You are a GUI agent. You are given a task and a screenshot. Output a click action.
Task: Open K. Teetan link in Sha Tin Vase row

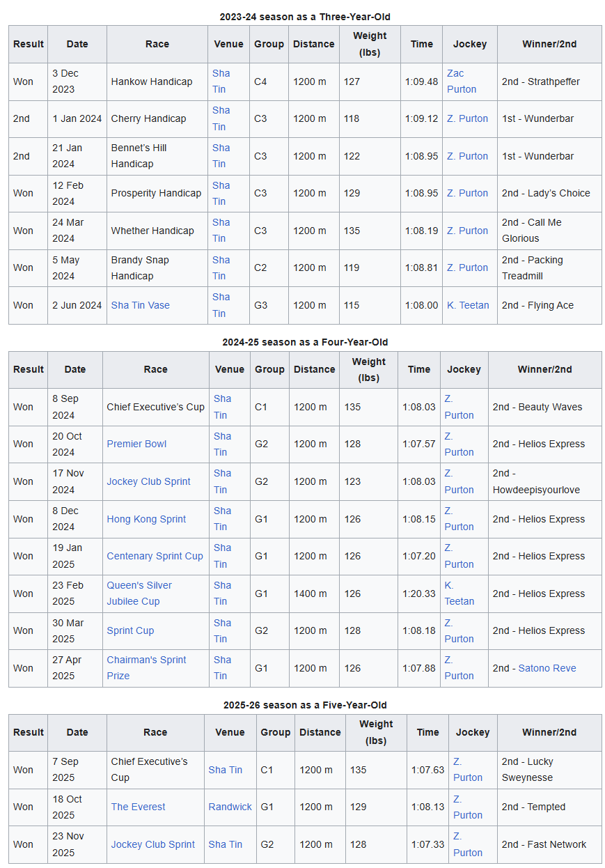468,305
